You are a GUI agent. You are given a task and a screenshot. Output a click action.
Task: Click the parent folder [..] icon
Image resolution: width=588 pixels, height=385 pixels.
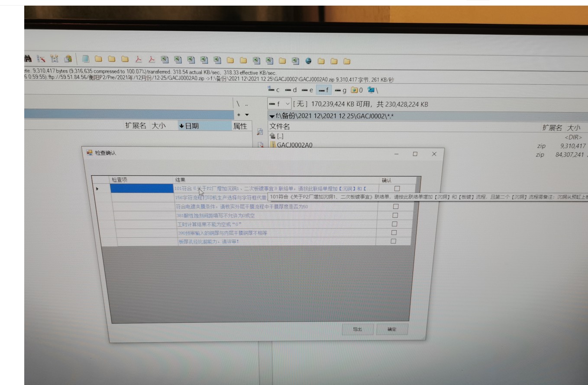pyautogui.click(x=272, y=136)
